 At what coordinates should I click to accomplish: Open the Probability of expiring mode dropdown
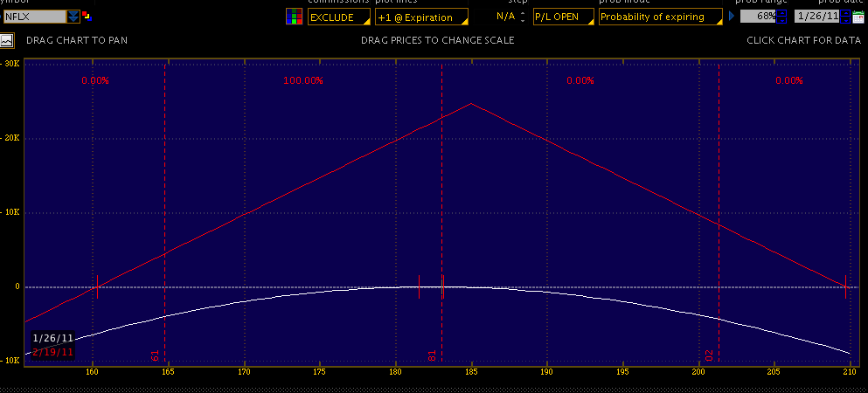660,17
